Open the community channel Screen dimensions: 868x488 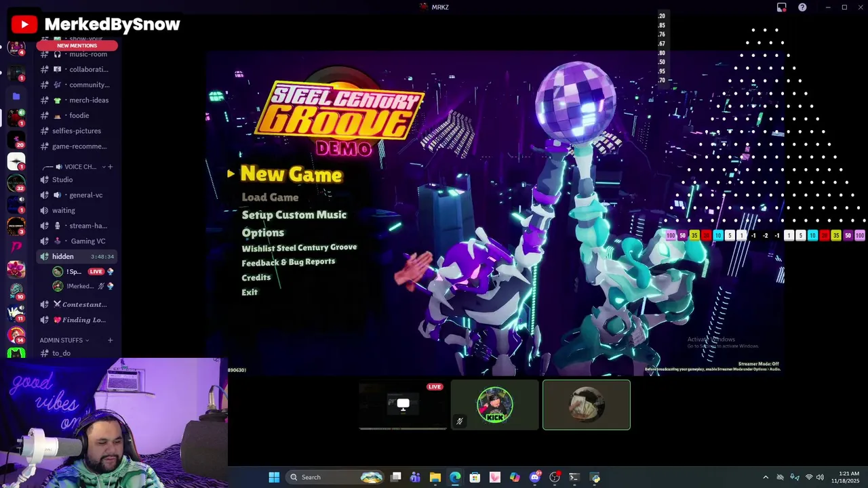tap(77, 85)
